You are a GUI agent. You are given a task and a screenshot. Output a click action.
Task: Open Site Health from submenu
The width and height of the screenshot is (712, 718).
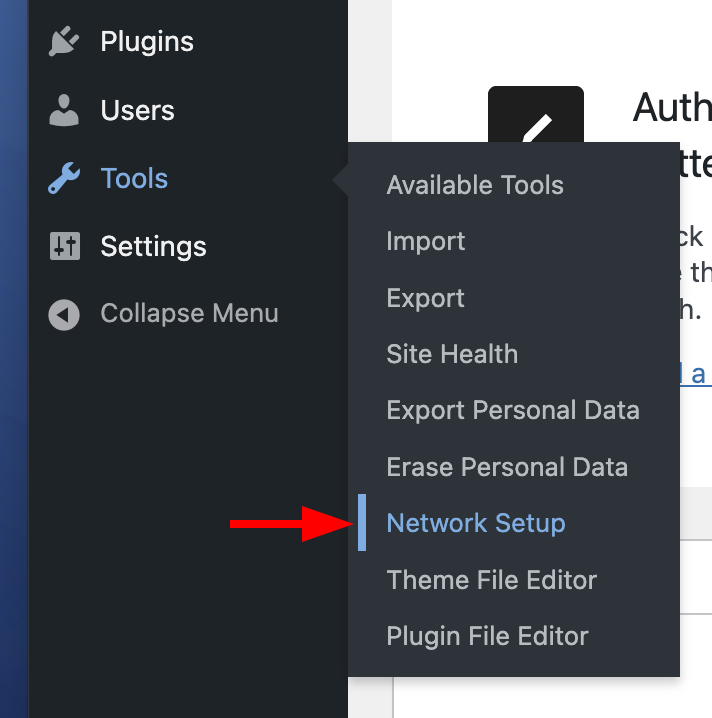(x=452, y=354)
